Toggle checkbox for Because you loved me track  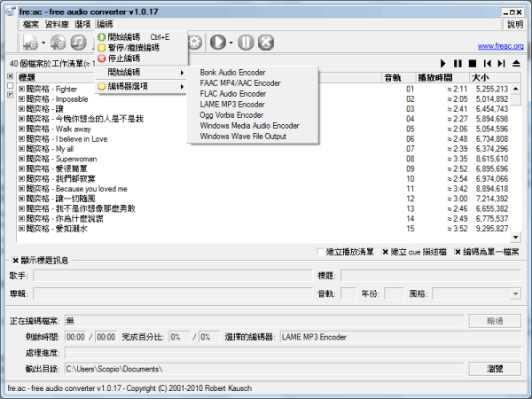[x=21, y=189]
